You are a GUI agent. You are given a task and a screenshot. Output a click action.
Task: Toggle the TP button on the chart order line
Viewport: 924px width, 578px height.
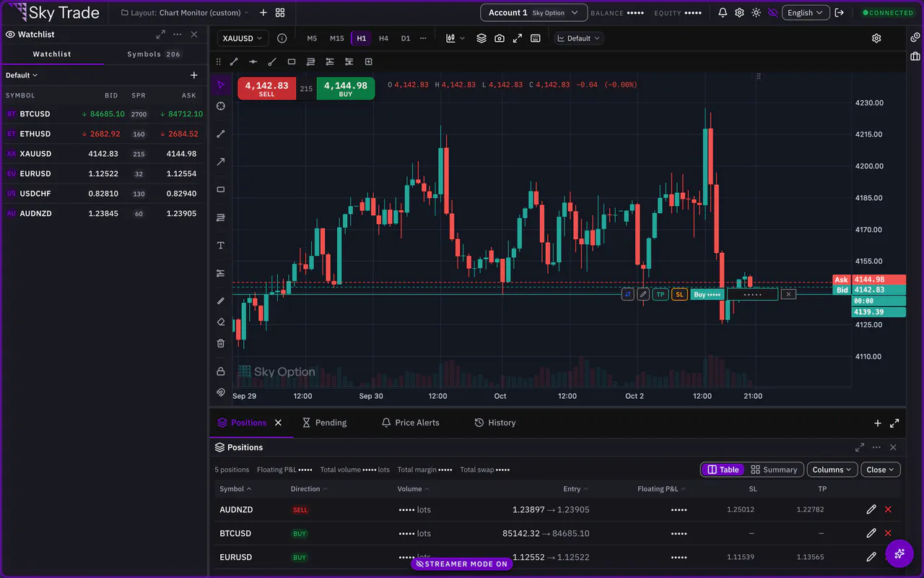click(661, 295)
